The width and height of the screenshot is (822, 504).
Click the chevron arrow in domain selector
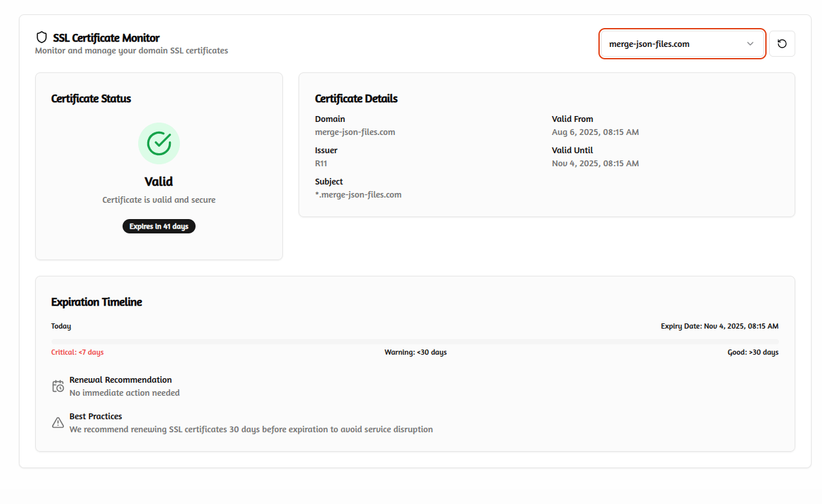750,44
